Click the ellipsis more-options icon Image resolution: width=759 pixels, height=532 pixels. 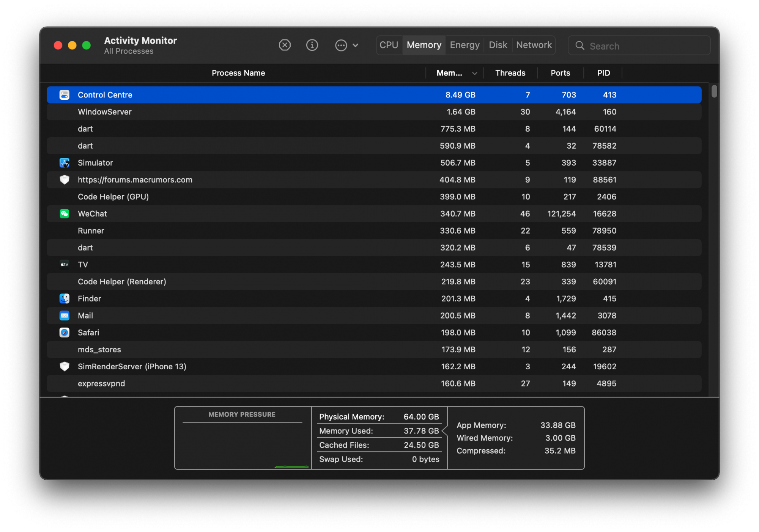(x=341, y=46)
